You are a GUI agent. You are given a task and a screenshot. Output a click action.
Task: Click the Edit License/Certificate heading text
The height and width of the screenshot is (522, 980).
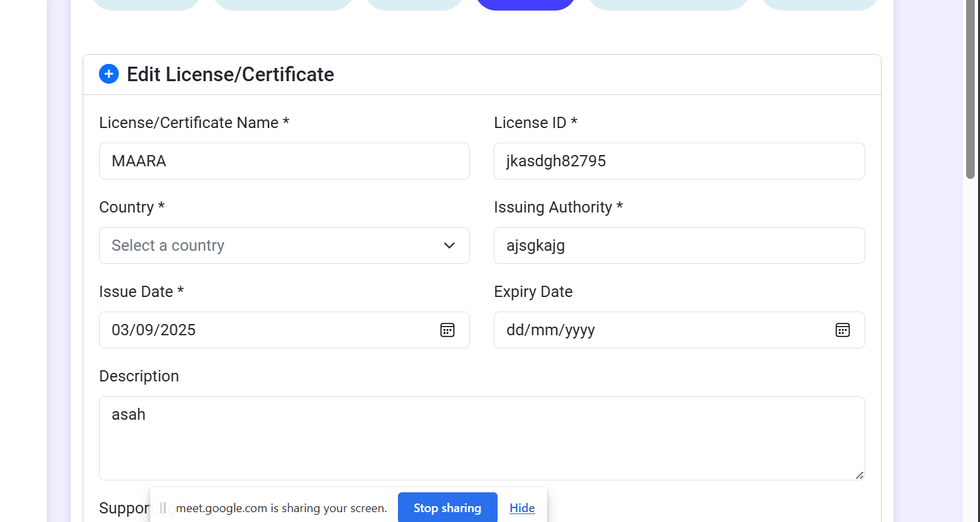tap(230, 75)
